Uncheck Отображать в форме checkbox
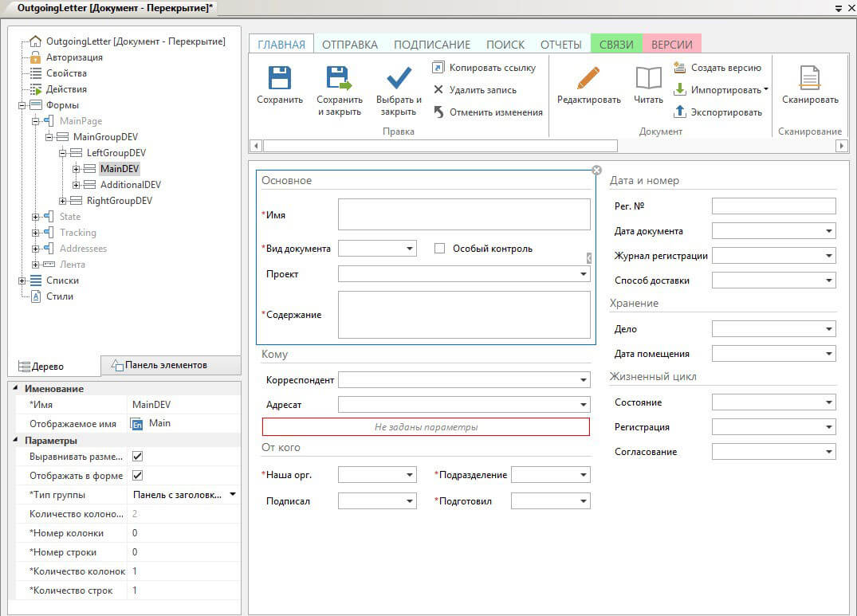Viewport: 857px width, 616px height. [137, 475]
